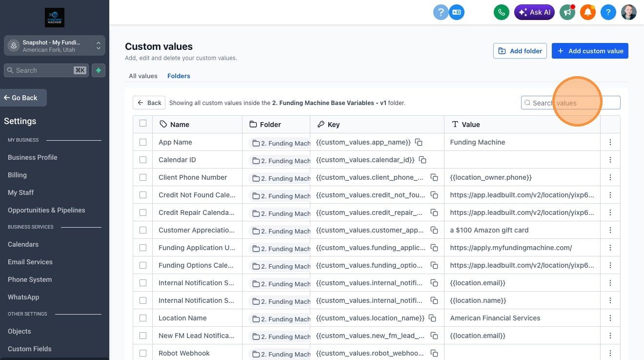Check the Client Phone Number checkbox

(143, 177)
